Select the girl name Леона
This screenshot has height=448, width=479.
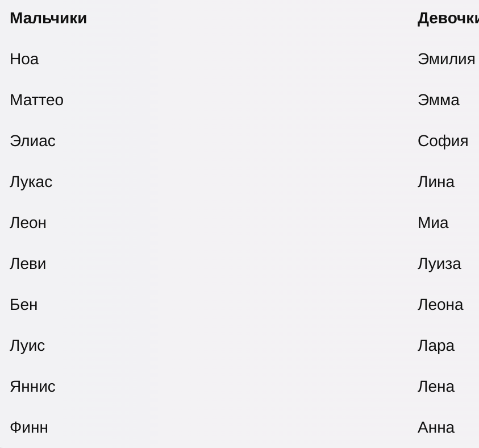point(440,305)
